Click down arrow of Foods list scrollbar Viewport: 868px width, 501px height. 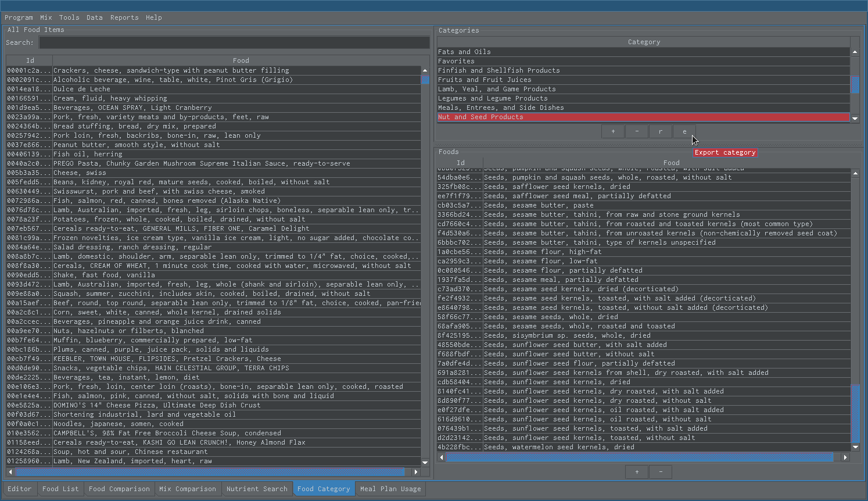pos(855,447)
